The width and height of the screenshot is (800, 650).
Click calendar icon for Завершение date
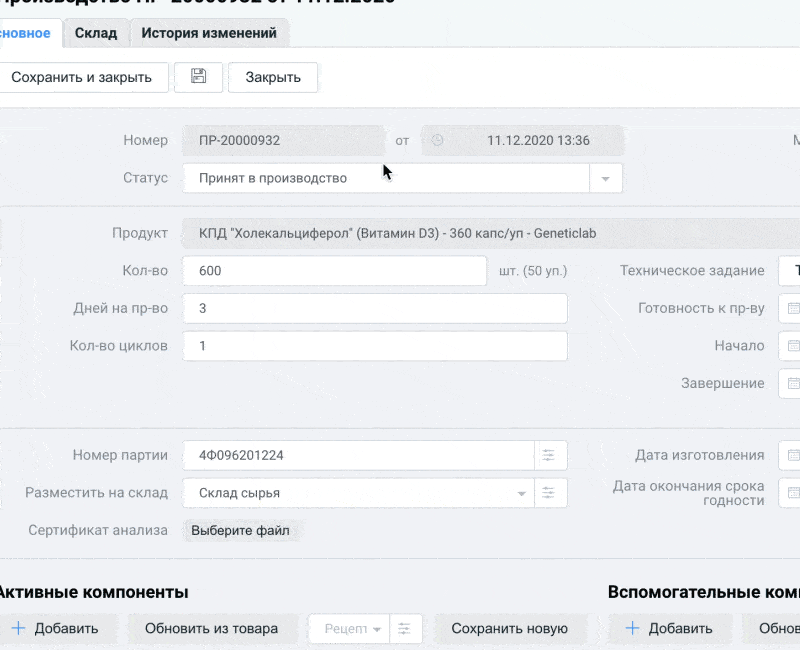(x=793, y=383)
